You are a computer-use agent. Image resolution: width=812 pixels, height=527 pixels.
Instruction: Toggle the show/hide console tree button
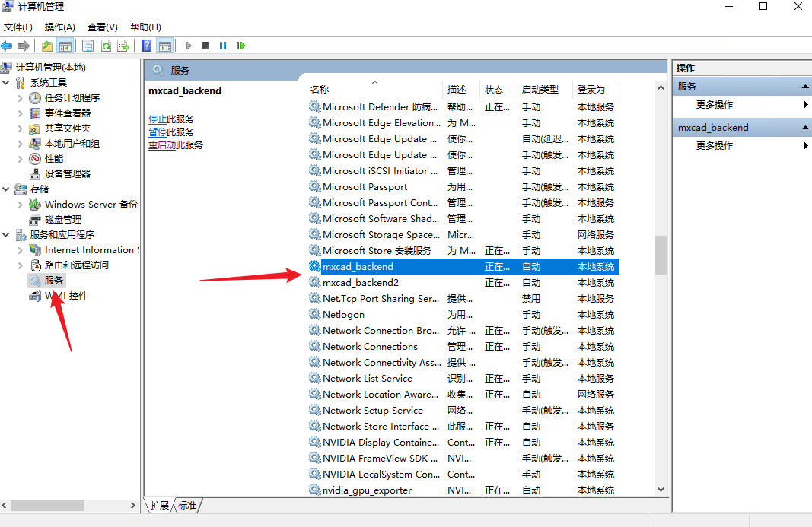[x=65, y=46]
